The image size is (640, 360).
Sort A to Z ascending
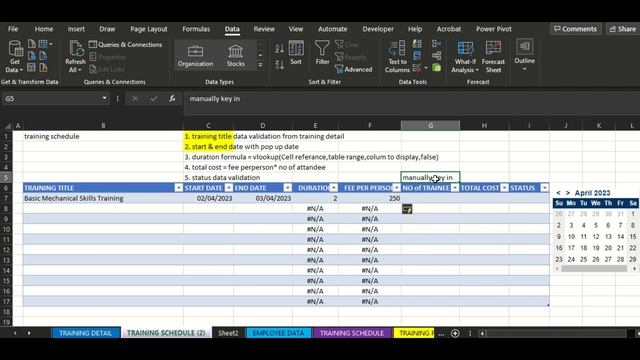click(280, 49)
